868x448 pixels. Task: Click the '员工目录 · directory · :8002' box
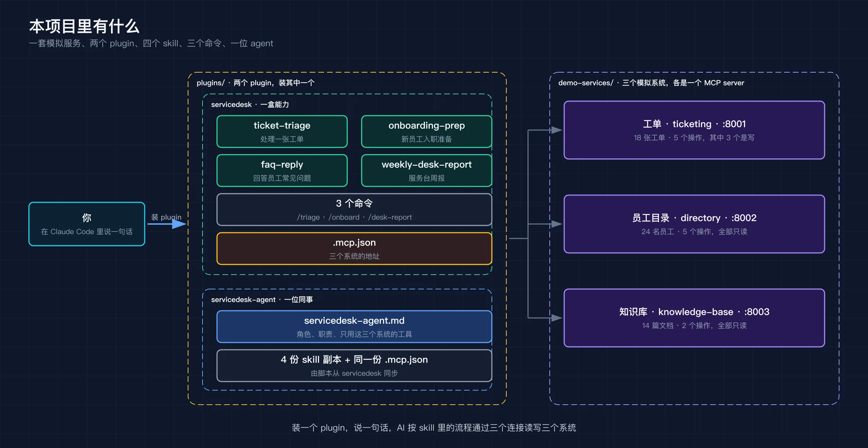click(694, 224)
